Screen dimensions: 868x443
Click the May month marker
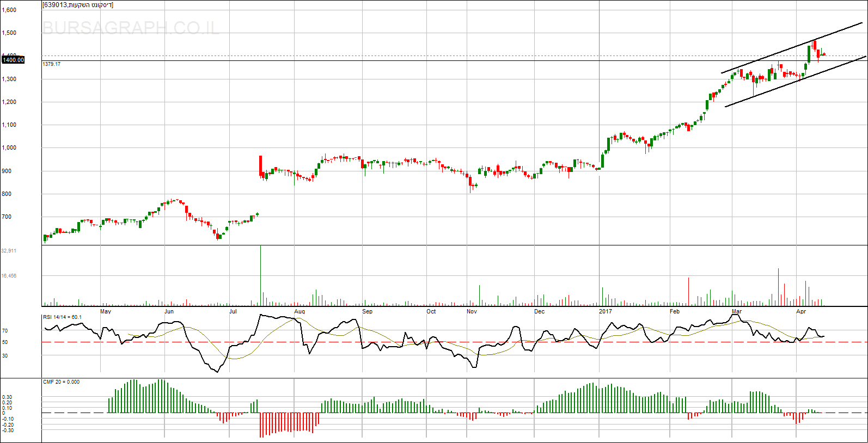[x=106, y=312]
